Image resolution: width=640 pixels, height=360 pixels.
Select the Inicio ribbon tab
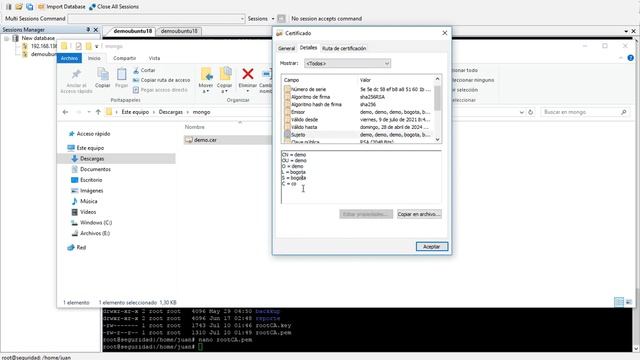(94, 58)
